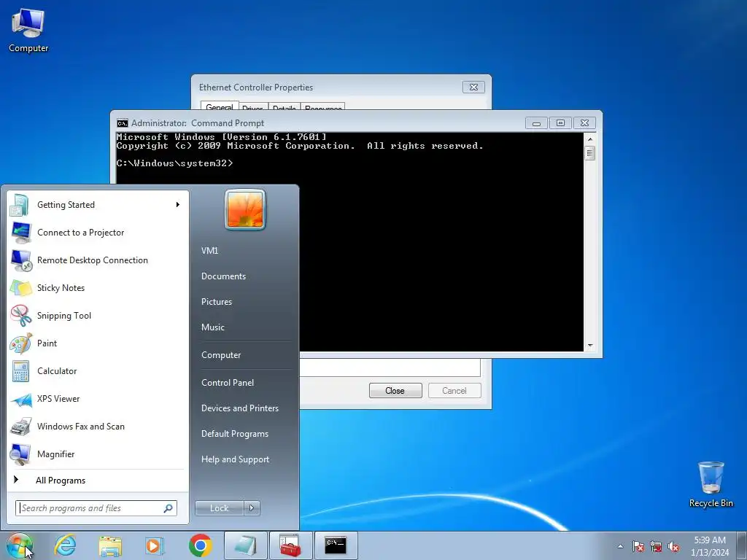Click the user account picture
747x560 pixels.
coord(245,209)
